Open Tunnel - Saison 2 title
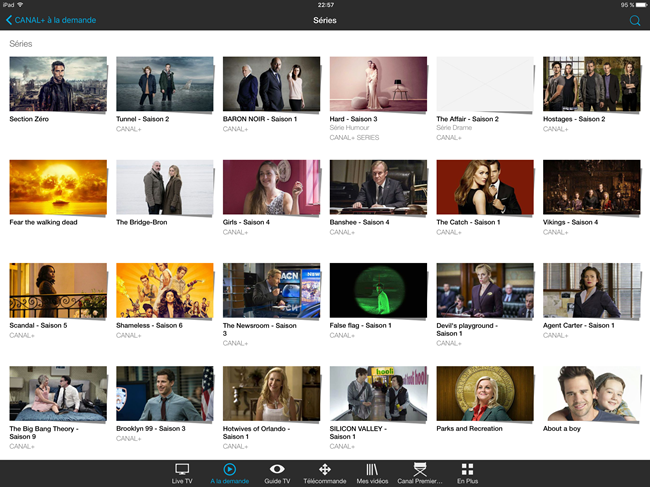Viewport: 650px width, 487px height. pos(143,119)
